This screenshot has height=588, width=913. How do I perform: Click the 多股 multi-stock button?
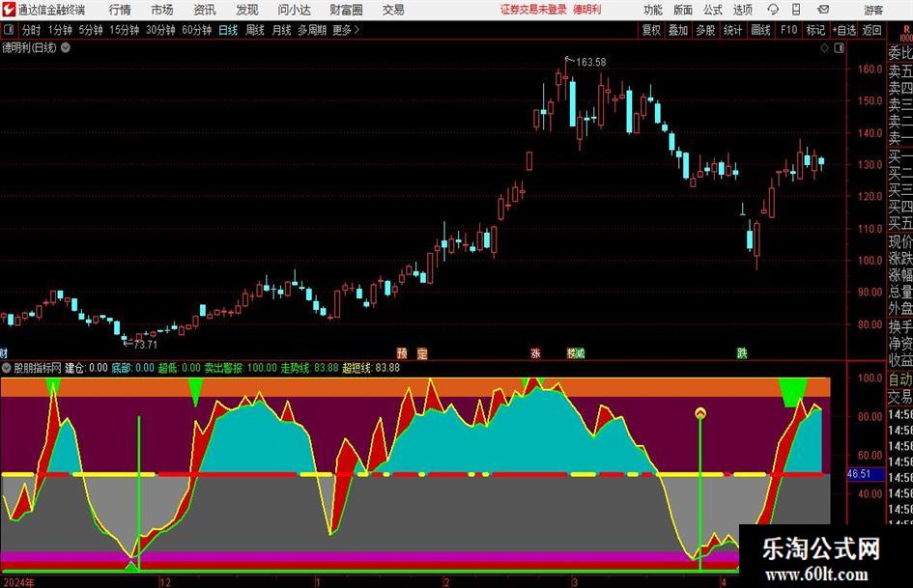pos(705,30)
